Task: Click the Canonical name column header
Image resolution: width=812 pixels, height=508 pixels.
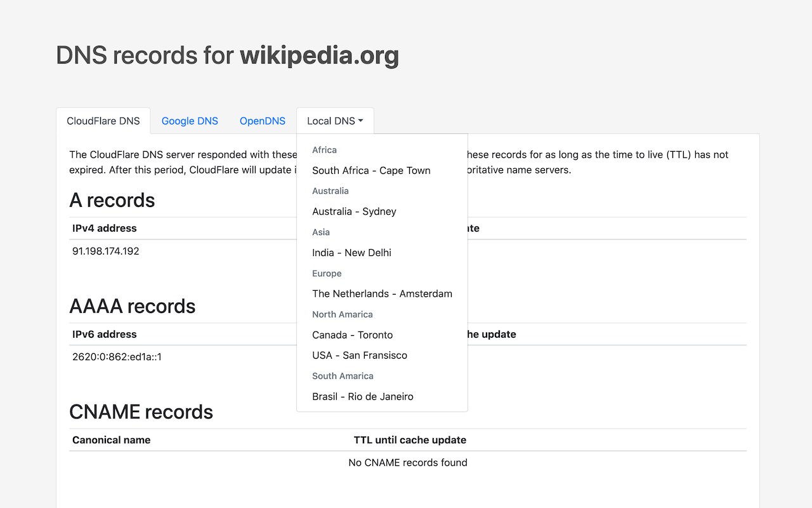Action: (x=112, y=439)
